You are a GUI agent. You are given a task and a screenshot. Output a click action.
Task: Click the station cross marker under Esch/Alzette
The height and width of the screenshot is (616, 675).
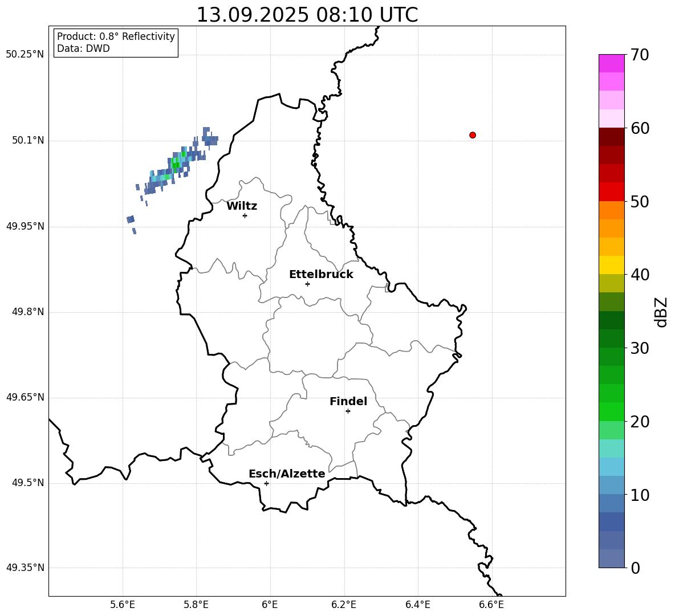(266, 483)
